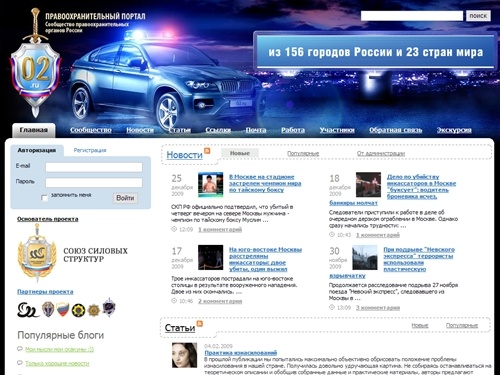
Task: Open the Почта menu item
Action: (x=256, y=130)
